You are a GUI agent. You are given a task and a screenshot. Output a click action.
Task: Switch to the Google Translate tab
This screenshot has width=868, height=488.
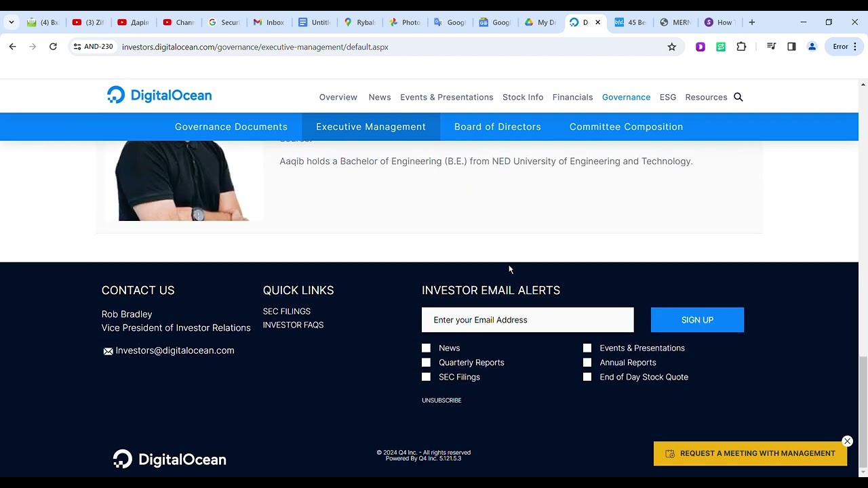[450, 22]
